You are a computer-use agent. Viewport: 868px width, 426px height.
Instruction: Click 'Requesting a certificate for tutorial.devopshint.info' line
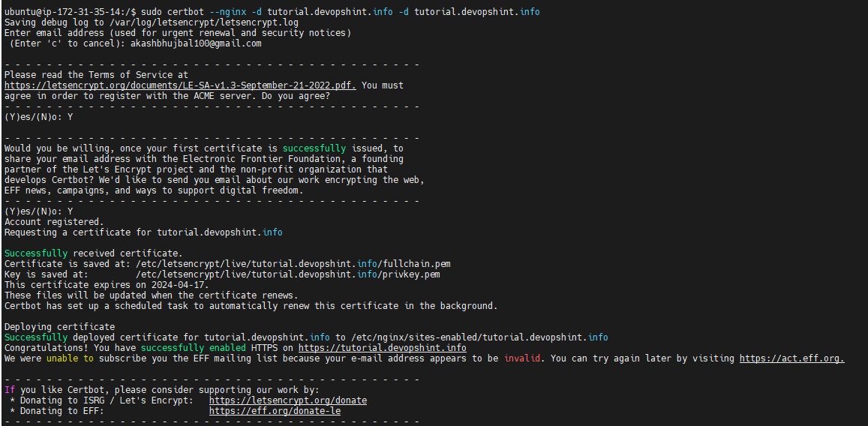tap(143, 232)
